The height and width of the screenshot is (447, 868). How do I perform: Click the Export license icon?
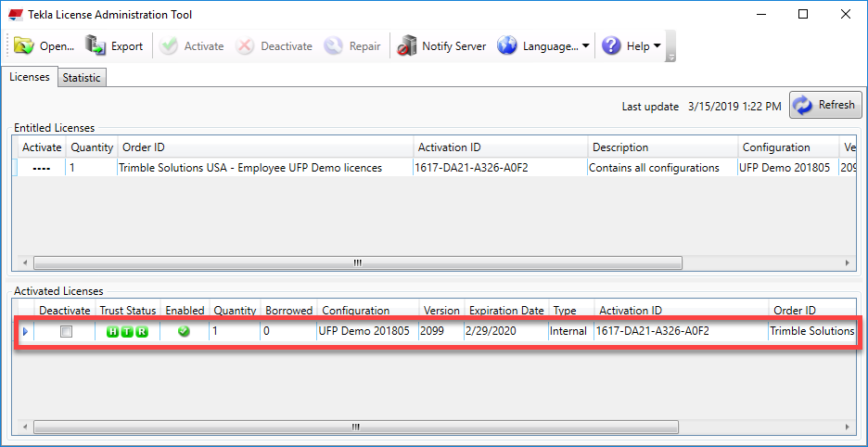pyautogui.click(x=96, y=45)
